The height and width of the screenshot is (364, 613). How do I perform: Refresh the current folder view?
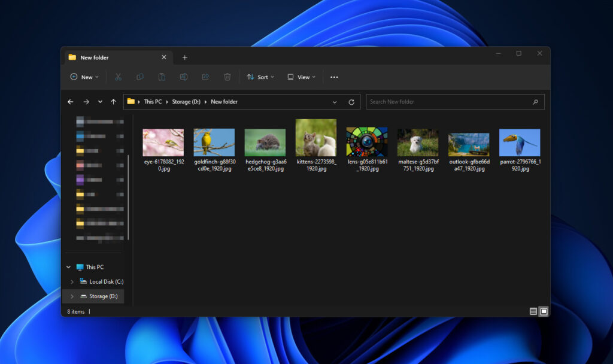point(351,102)
